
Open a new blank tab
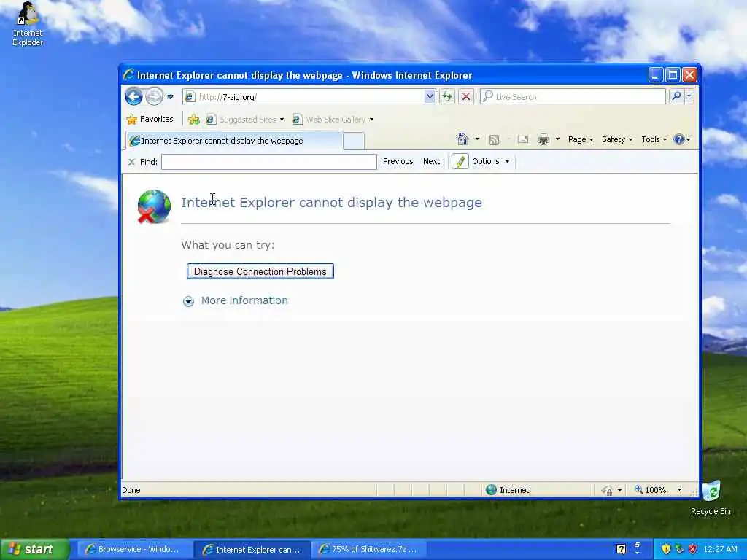354,141
